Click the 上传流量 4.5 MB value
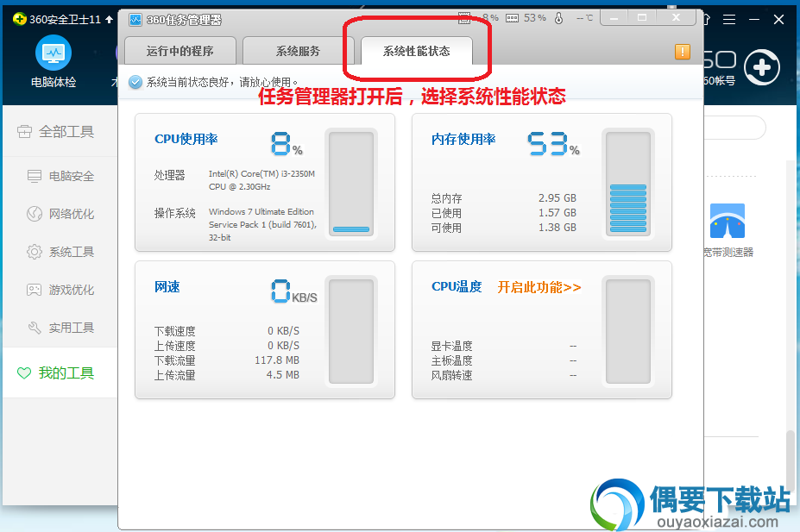Image resolution: width=800 pixels, height=532 pixels. 283,375
